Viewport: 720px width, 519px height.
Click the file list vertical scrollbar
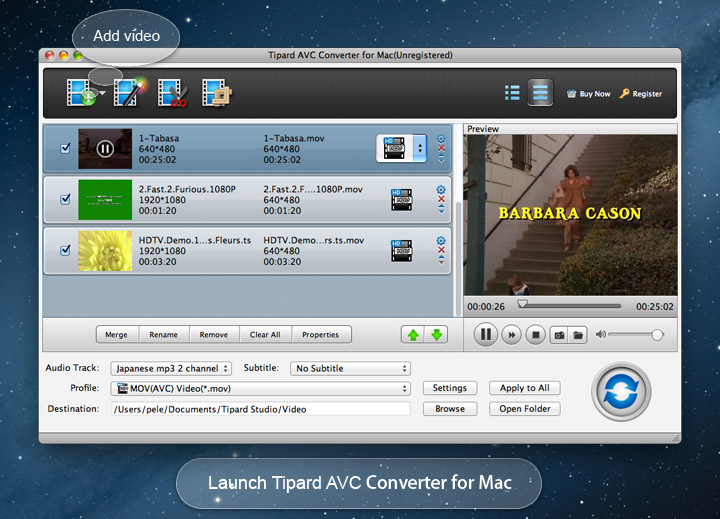click(x=457, y=259)
